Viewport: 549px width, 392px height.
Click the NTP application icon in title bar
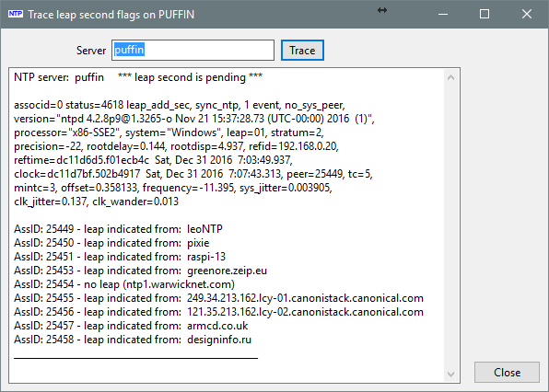coord(16,14)
